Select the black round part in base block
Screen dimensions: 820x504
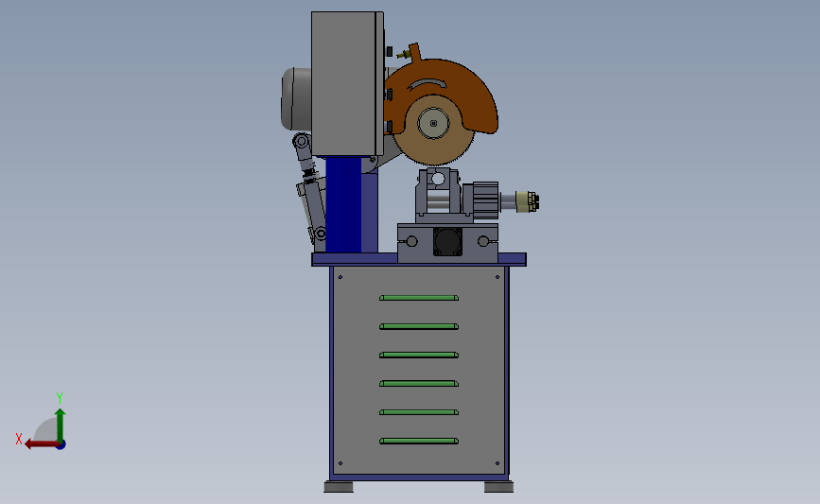point(447,241)
